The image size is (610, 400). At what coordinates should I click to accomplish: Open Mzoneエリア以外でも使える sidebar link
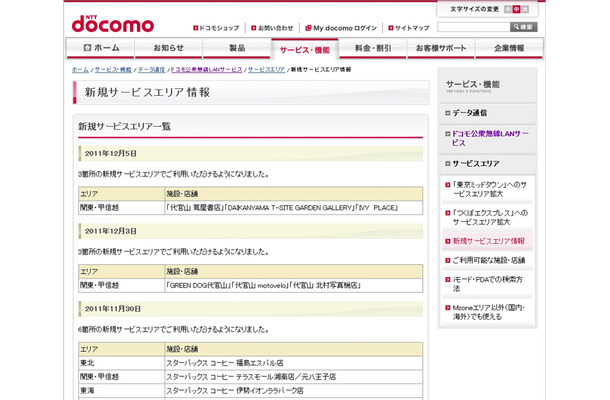point(489,312)
